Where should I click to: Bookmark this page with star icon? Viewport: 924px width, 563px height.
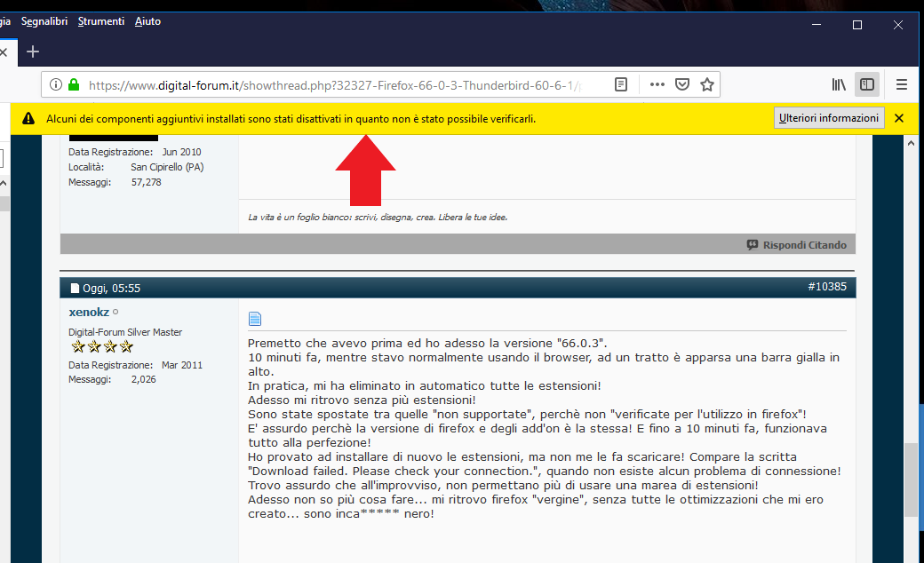707,84
